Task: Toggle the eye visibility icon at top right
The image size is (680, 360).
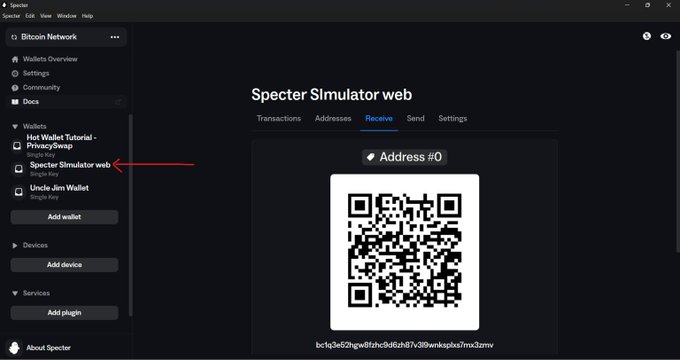Action: click(x=666, y=36)
